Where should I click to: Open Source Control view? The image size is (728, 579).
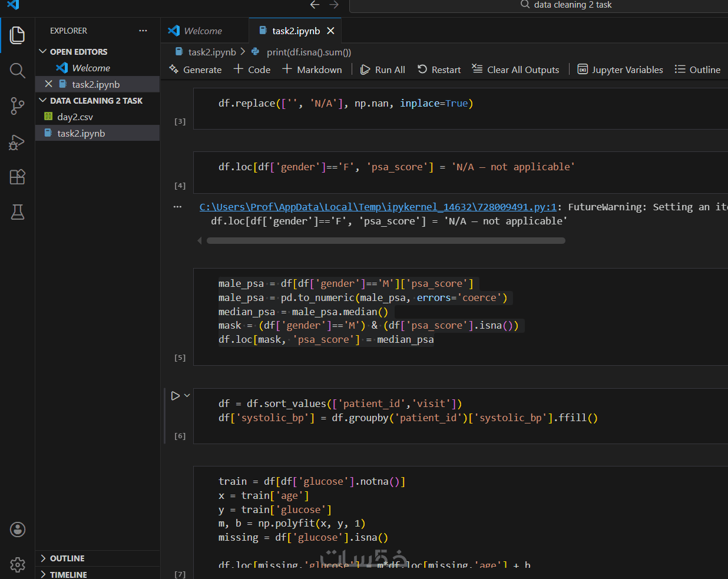(x=18, y=106)
